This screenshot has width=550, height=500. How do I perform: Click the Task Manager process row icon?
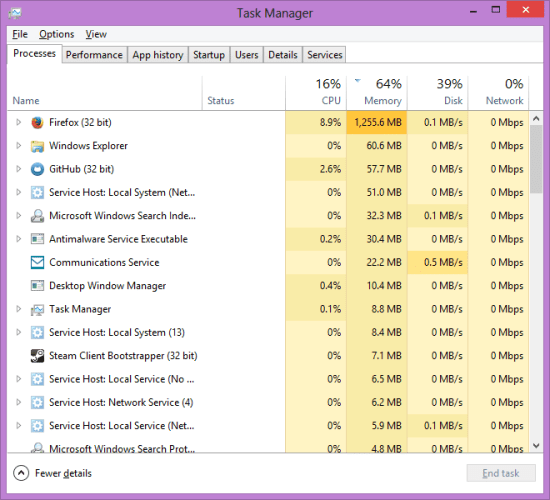coord(37,309)
